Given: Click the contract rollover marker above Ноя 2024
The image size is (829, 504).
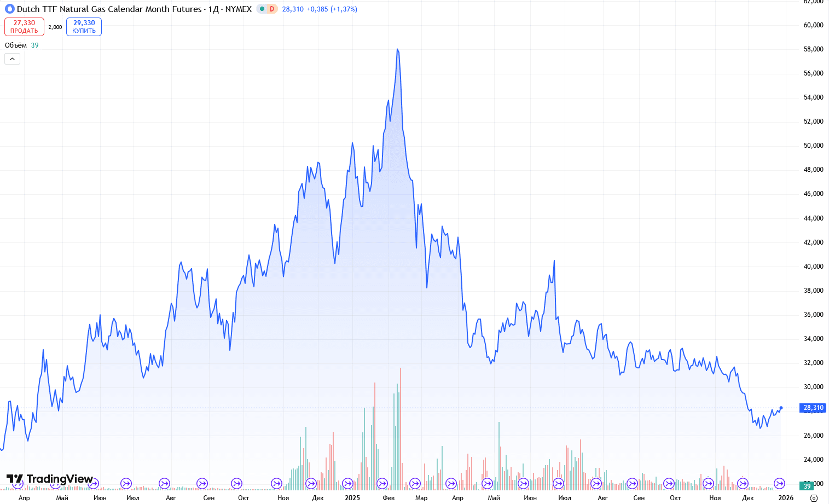Looking at the screenshot, I should (x=276, y=483).
